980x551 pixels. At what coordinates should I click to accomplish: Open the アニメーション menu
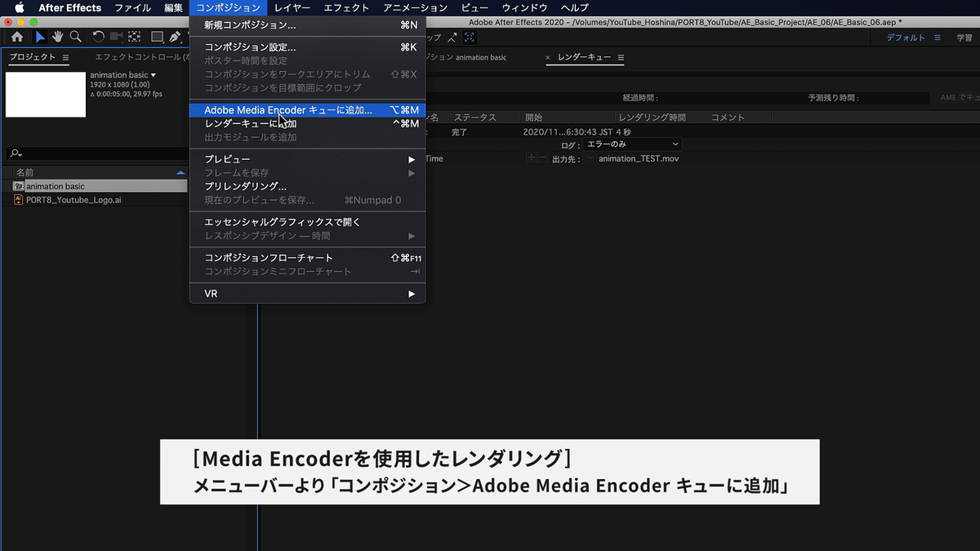pos(415,7)
